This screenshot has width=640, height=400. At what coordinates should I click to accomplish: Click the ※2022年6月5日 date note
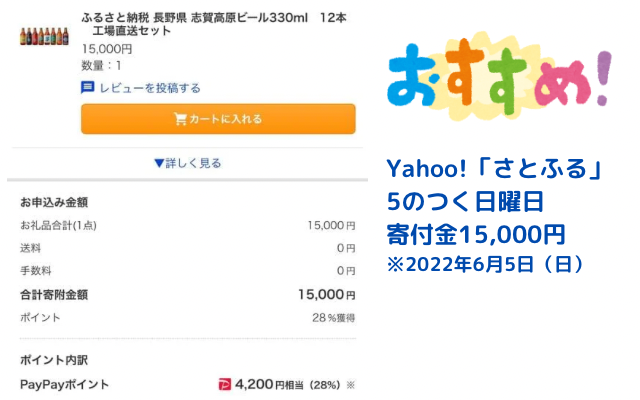click(485, 264)
